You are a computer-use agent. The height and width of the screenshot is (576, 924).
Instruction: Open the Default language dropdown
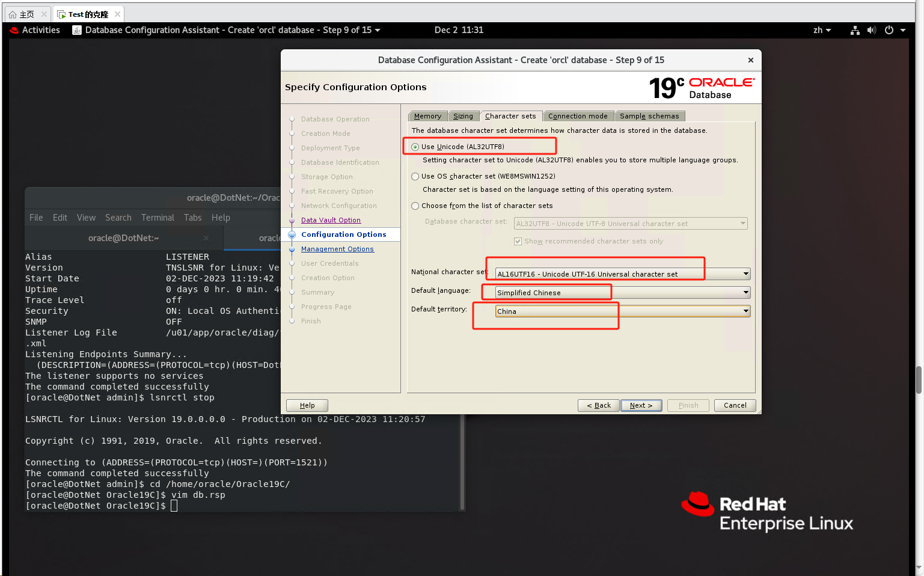623,293
